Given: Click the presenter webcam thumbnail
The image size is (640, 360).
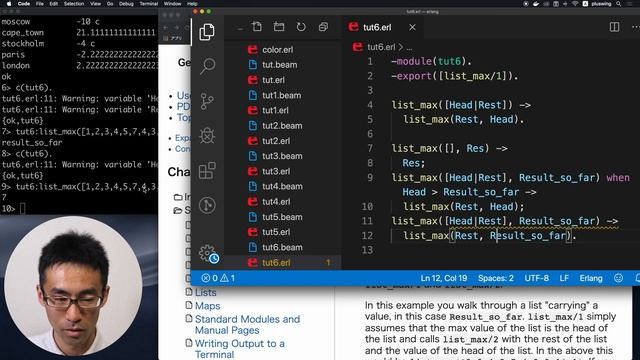Looking at the screenshot, I should (x=73, y=285).
